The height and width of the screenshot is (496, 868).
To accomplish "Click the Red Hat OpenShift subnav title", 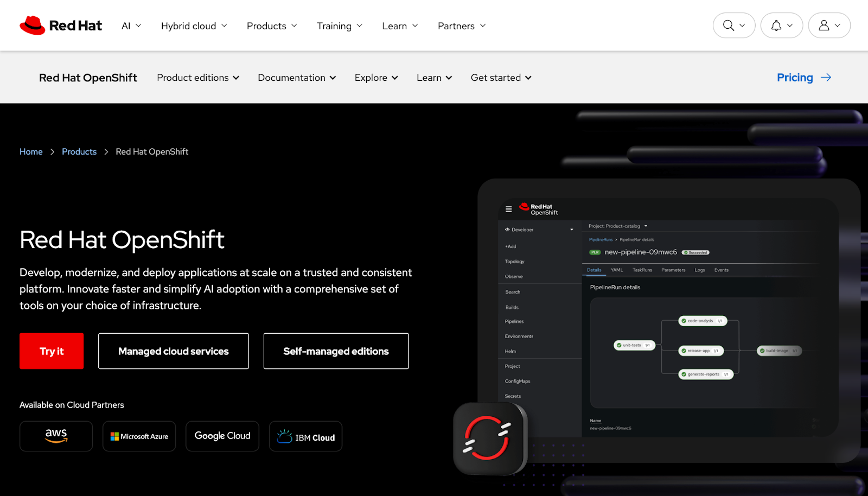I will pyautogui.click(x=88, y=78).
